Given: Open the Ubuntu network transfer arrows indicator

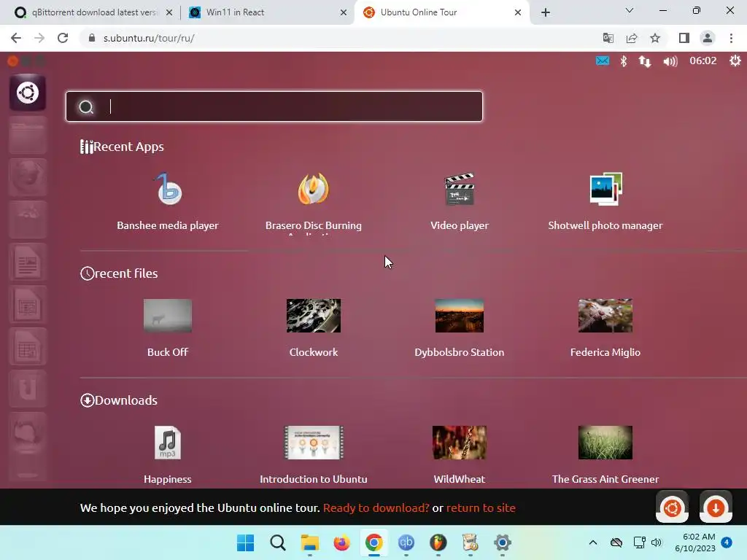Looking at the screenshot, I should point(645,61).
